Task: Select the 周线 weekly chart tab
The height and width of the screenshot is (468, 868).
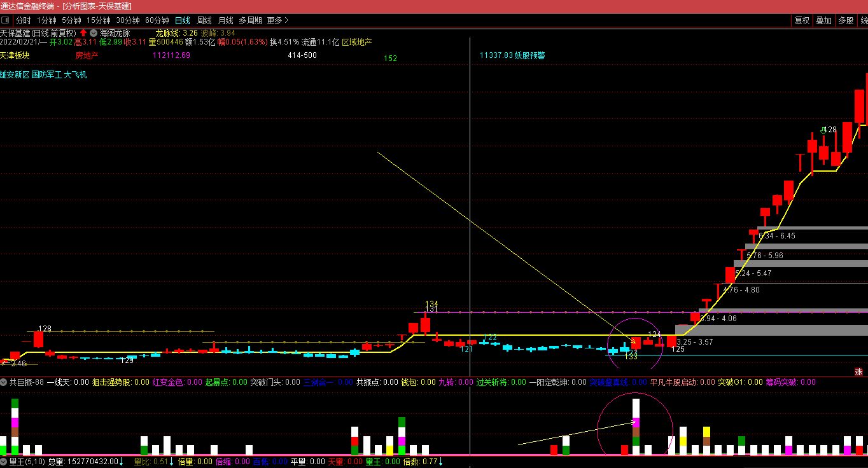Action: point(204,20)
